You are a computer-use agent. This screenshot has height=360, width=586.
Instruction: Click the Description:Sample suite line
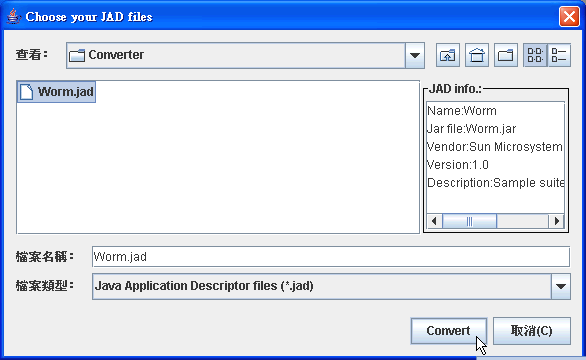coord(496,183)
